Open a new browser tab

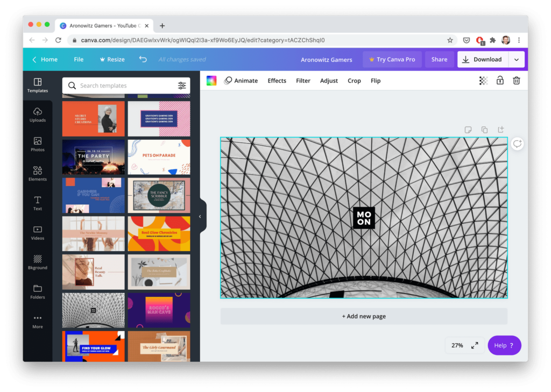pyautogui.click(x=162, y=26)
